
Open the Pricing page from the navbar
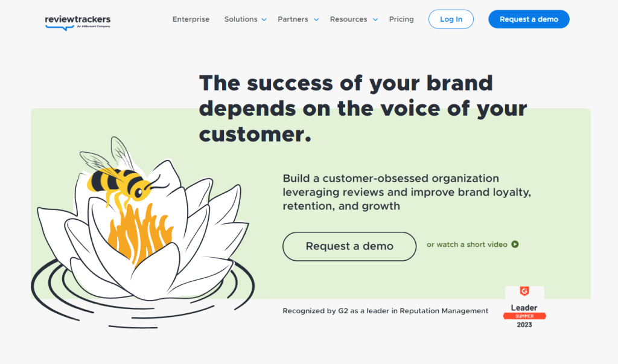[x=401, y=19]
